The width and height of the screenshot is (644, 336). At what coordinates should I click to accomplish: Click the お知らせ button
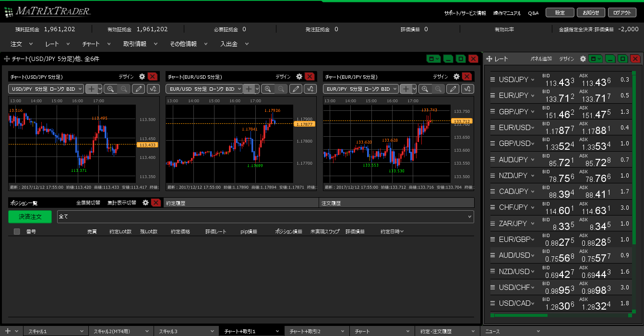[591, 13]
